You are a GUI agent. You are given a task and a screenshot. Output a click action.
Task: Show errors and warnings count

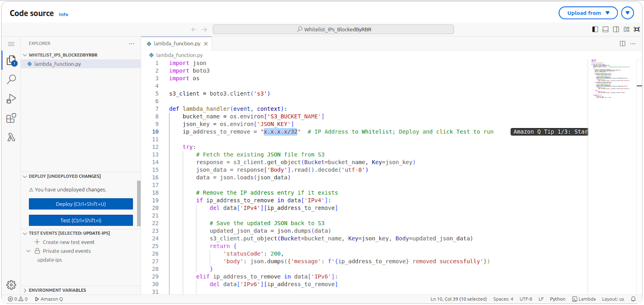18,299
